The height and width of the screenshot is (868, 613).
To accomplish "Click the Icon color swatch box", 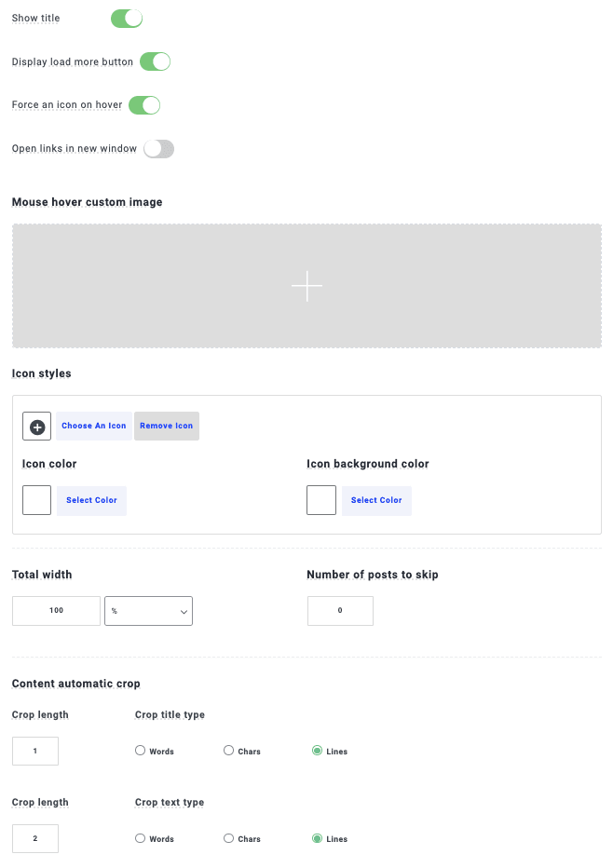I will [x=36, y=500].
